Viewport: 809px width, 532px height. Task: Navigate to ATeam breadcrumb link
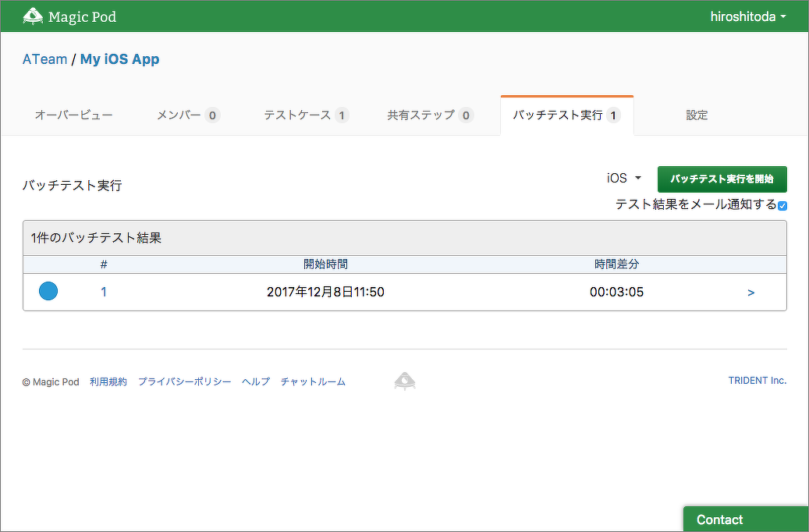tap(44, 60)
